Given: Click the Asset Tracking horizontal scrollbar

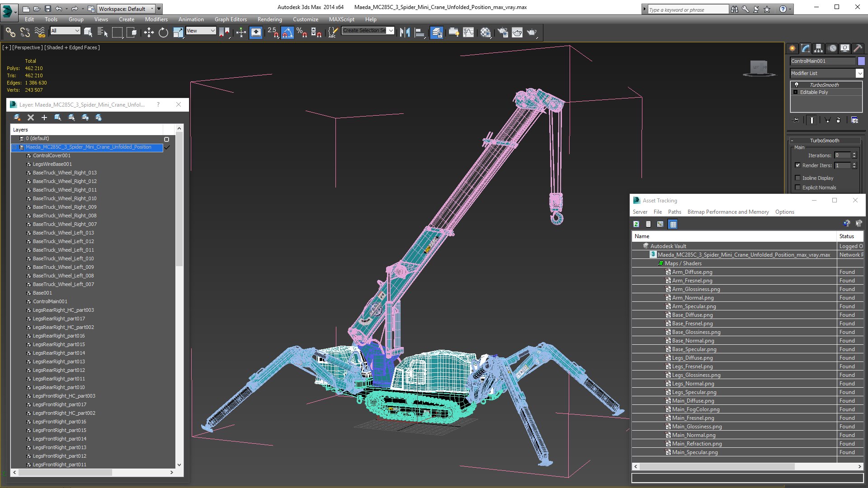Looking at the screenshot, I should click(x=717, y=466).
